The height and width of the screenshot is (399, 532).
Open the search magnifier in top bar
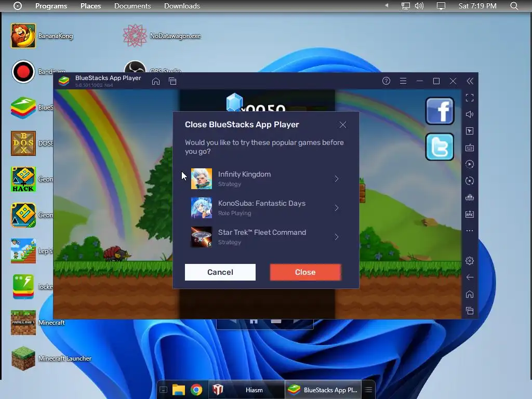click(514, 6)
